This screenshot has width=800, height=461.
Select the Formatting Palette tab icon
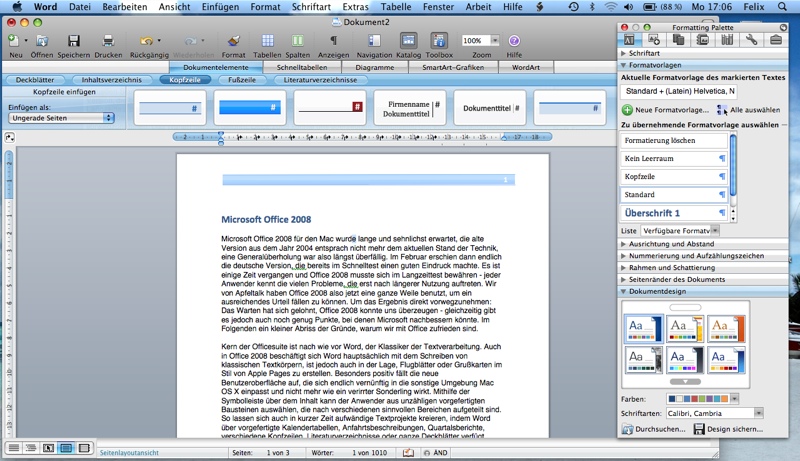pos(629,40)
